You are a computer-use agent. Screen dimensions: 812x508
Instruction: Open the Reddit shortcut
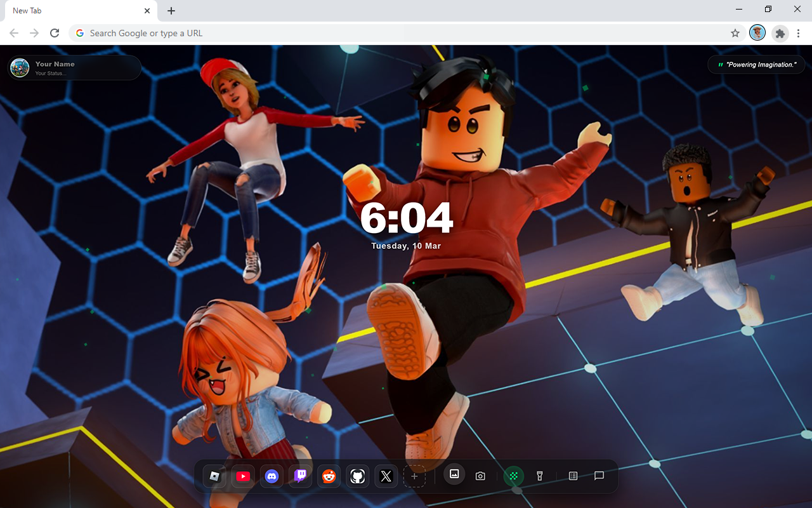click(329, 476)
